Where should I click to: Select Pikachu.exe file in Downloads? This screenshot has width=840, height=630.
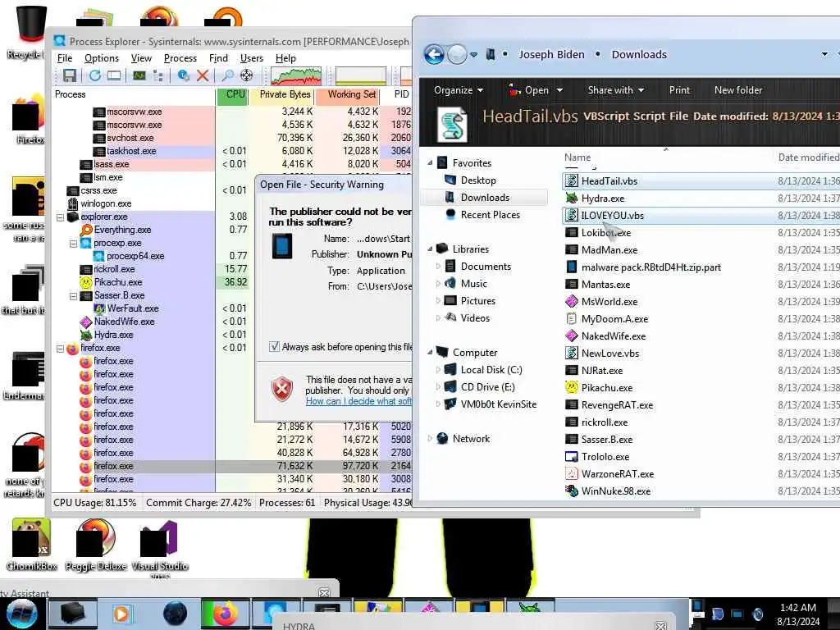(607, 388)
